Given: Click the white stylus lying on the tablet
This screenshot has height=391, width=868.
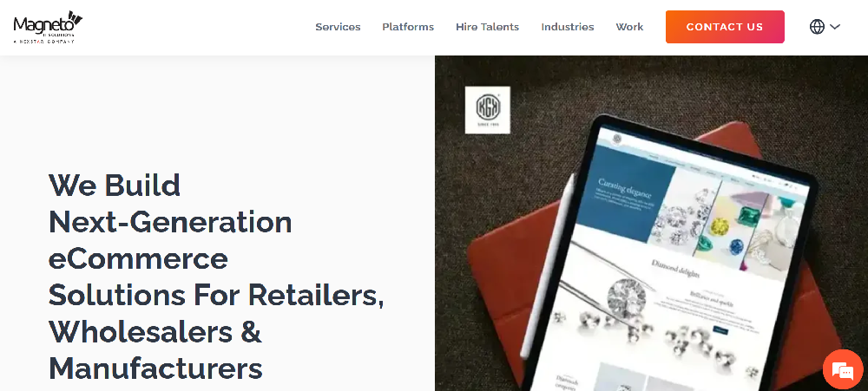Looking at the screenshot, I should [x=546, y=267].
